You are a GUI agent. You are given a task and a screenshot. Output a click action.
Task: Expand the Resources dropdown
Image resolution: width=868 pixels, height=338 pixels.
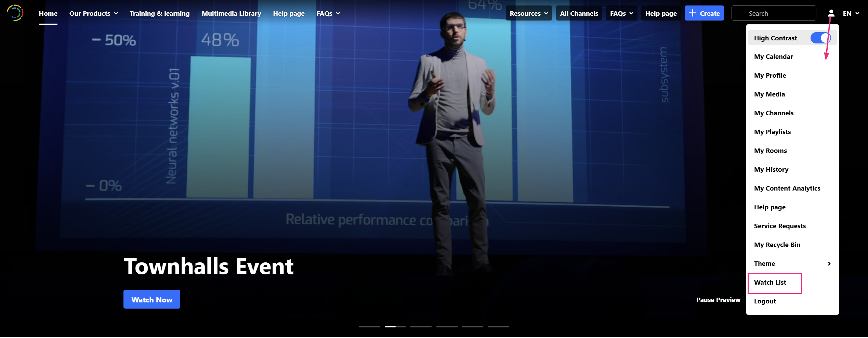529,13
